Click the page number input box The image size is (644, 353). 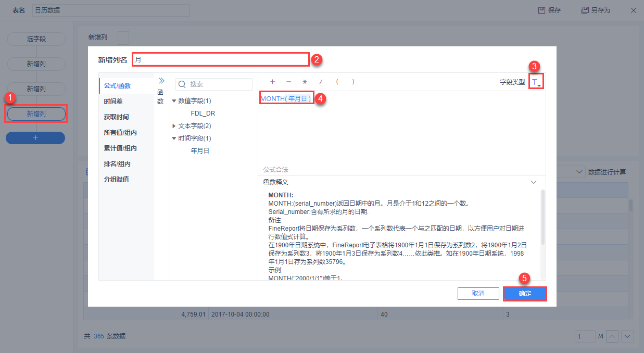click(x=585, y=336)
